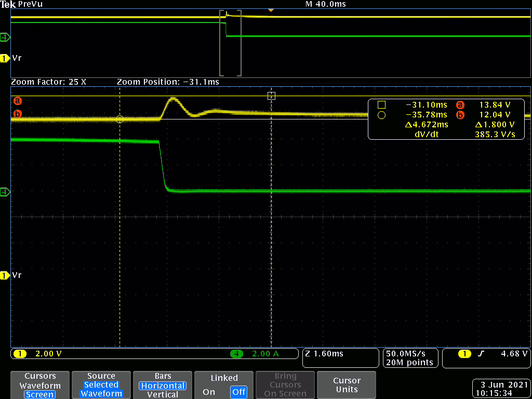Switch cursor bars to Vertical
This screenshot has height=399, width=532.
(163, 394)
